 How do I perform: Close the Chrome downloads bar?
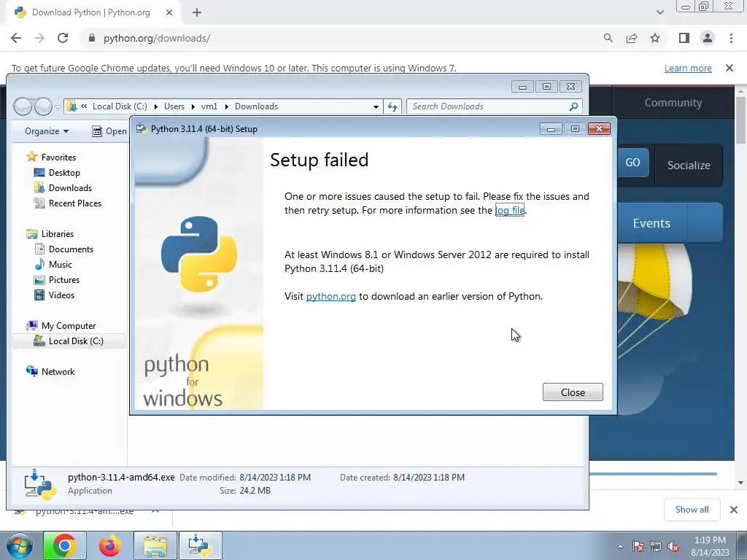[734, 510]
